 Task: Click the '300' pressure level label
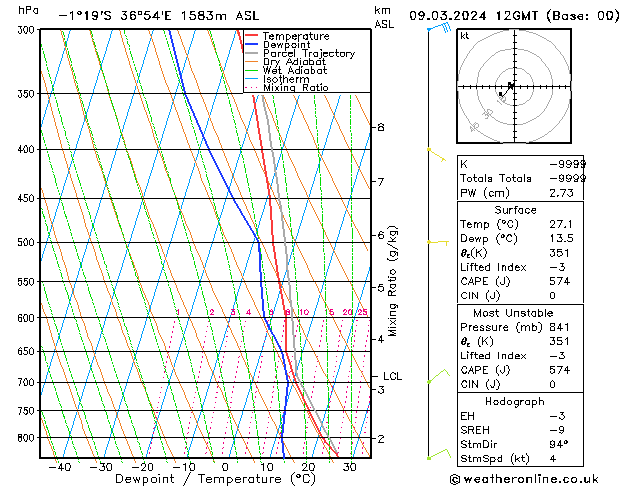(x=28, y=30)
